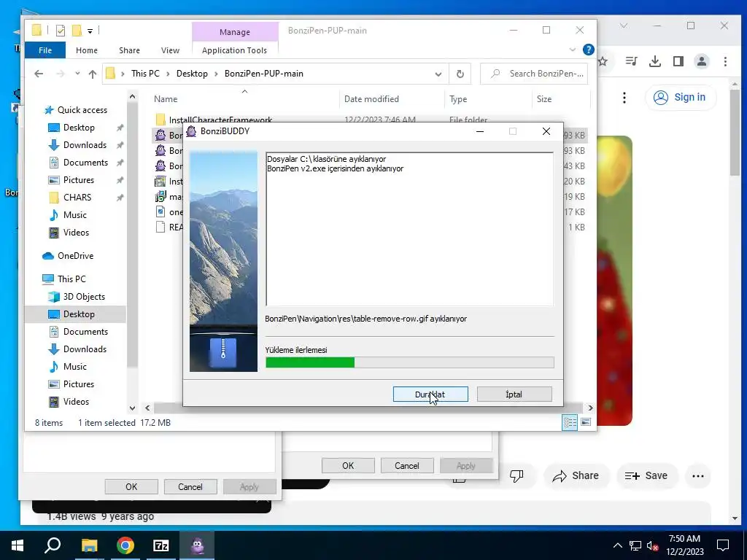Screen dimensions: 747x560
Task: Open Chrome profile avatar icon
Action: pyautogui.click(x=702, y=61)
